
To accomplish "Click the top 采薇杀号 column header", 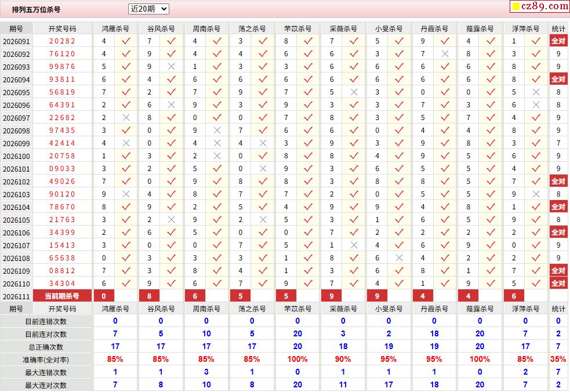I will [343, 29].
